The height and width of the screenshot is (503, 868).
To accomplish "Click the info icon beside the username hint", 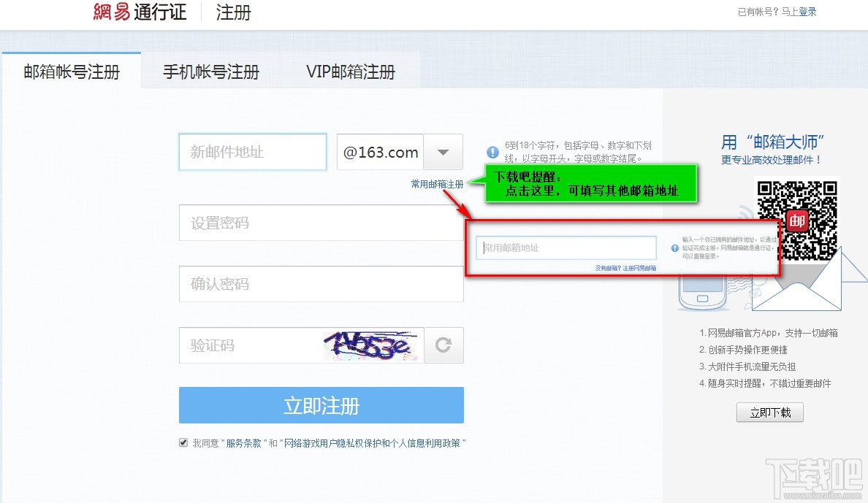I will pyautogui.click(x=492, y=152).
